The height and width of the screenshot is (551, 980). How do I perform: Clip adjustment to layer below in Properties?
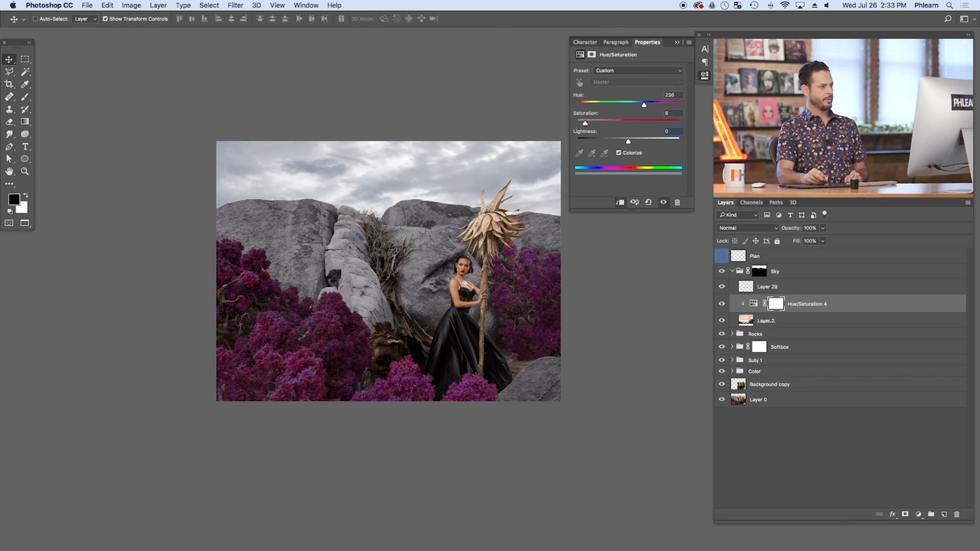620,202
